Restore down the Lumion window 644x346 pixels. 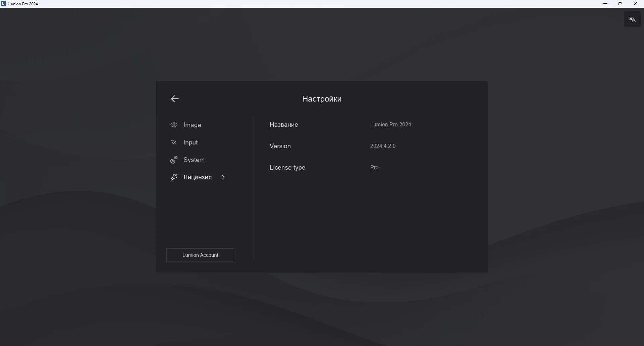tap(621, 4)
